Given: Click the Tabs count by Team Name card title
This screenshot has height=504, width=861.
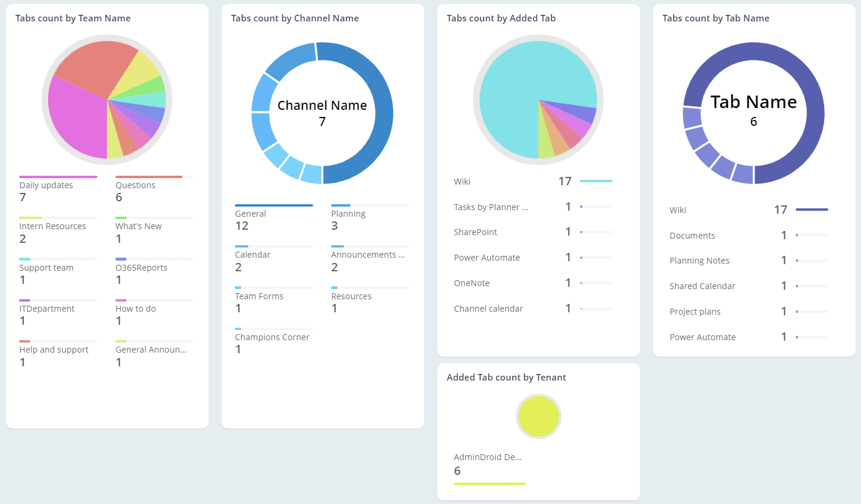Looking at the screenshot, I should click(x=72, y=18).
